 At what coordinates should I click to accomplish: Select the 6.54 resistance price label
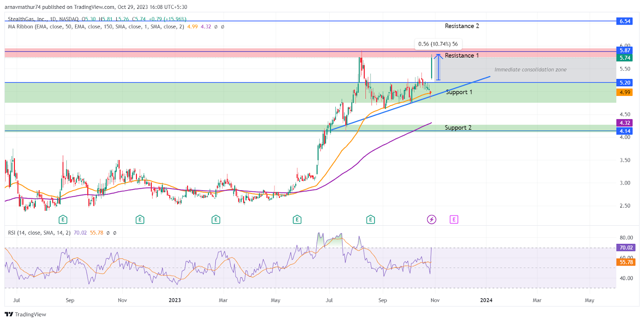pos(625,21)
